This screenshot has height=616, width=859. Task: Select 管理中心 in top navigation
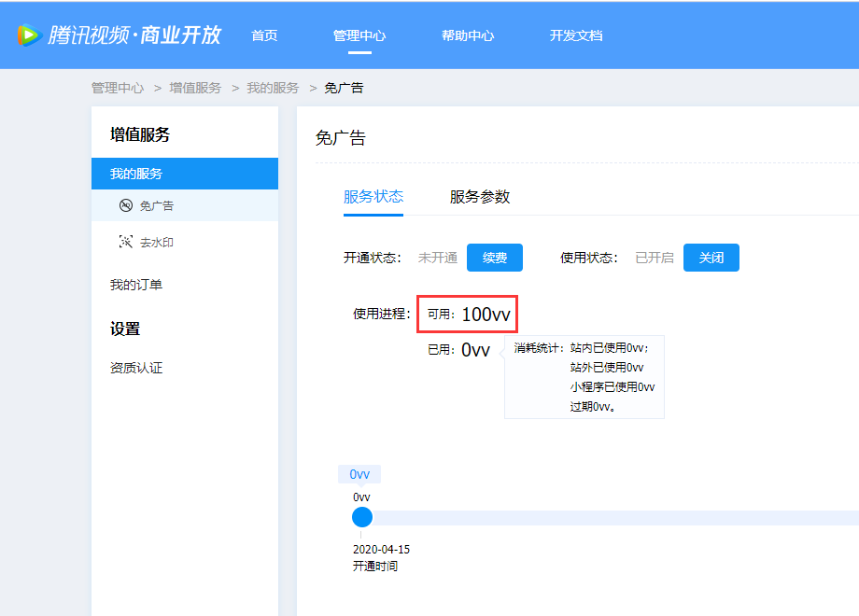click(359, 35)
